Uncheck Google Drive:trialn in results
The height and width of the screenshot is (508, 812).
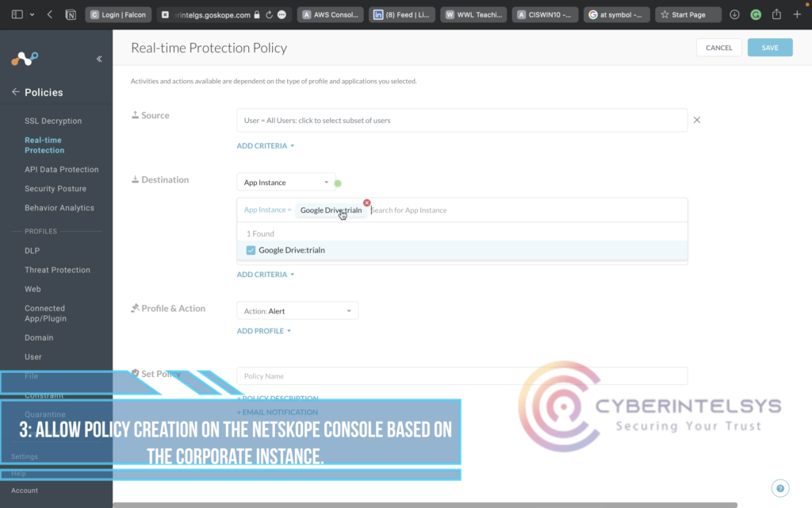(251, 250)
